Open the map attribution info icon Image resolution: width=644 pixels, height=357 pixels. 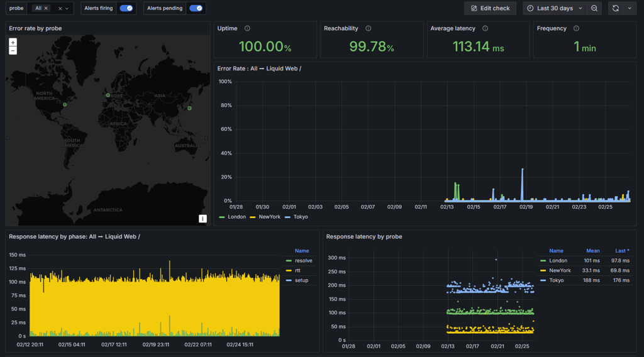203,219
